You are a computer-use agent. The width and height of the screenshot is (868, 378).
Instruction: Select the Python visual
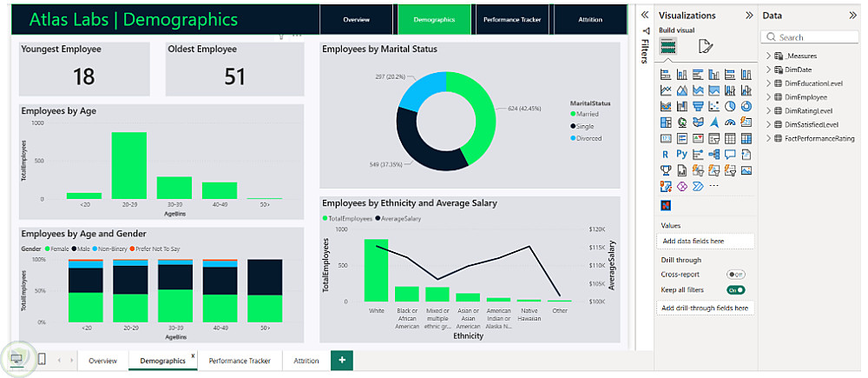(682, 154)
